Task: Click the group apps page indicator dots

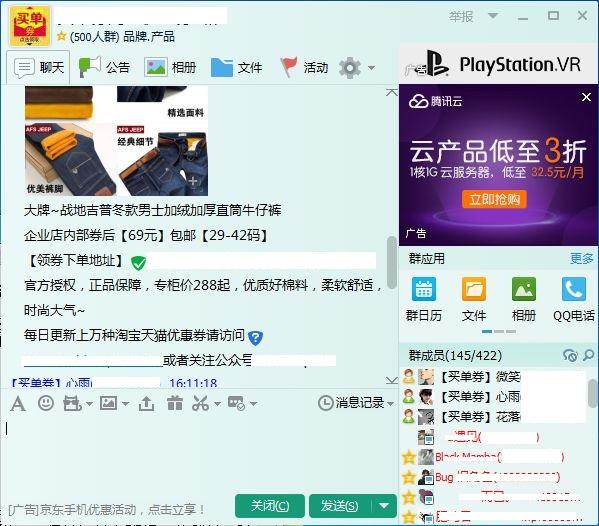Action: 499,332
